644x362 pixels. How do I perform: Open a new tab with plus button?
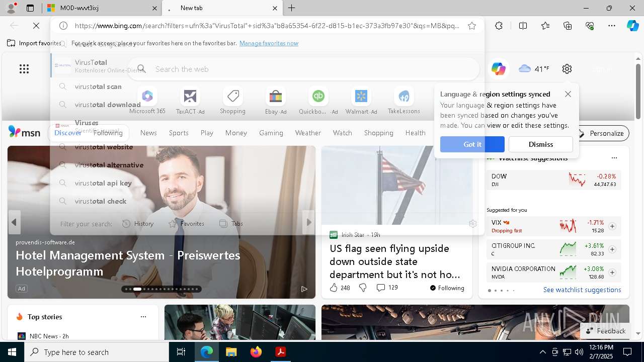[x=292, y=8]
